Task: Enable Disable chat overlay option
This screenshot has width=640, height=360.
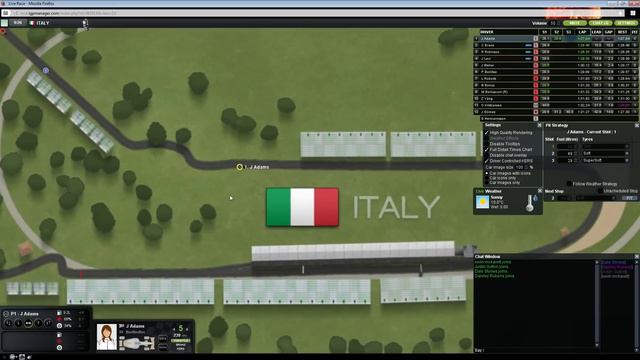Action: (x=487, y=156)
